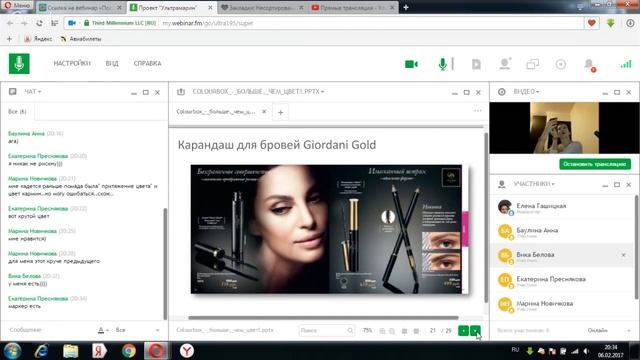640x360 pixels.
Task: Click the record circle icon in the toolbar
Action: [x=561, y=64]
